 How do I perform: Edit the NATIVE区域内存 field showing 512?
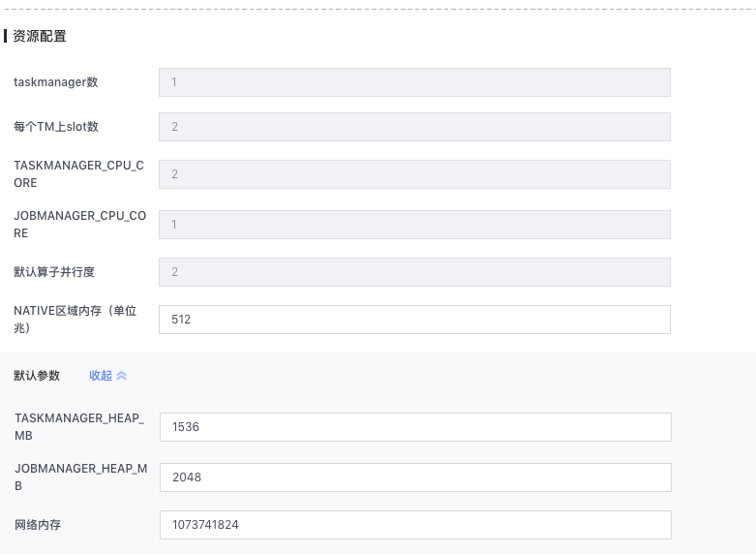click(414, 320)
